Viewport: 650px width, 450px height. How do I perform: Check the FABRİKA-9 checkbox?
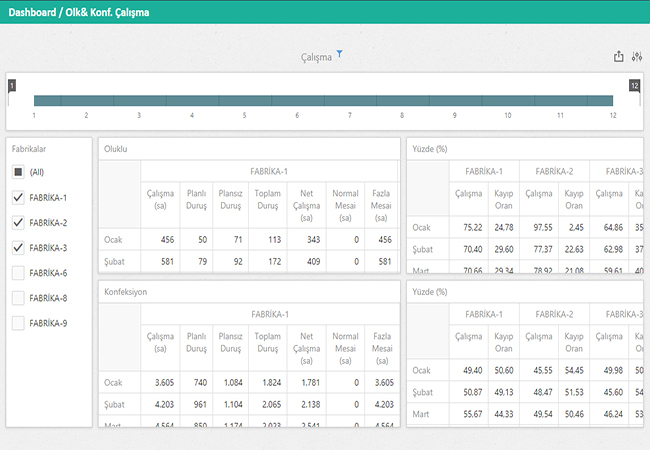(x=17, y=323)
